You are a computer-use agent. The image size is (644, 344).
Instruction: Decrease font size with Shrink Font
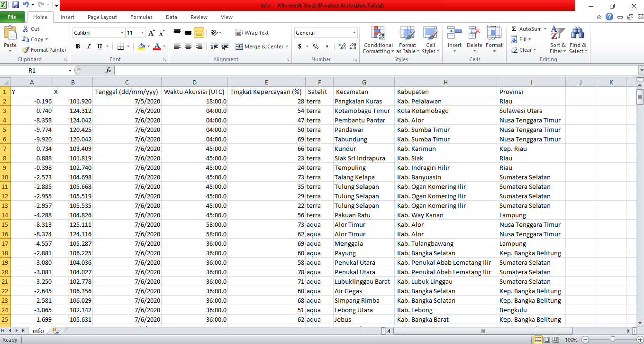(162, 33)
